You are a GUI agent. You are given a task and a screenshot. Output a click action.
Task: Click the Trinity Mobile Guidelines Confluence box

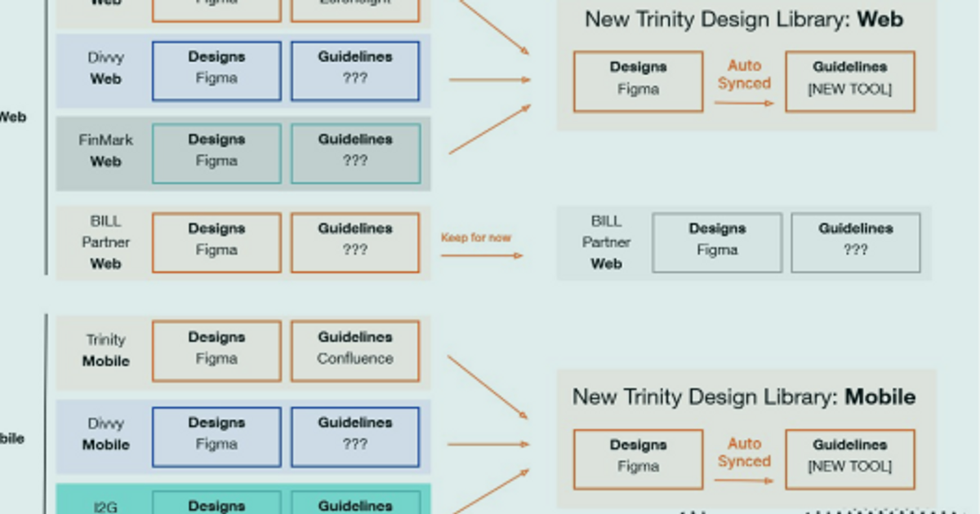[355, 350]
